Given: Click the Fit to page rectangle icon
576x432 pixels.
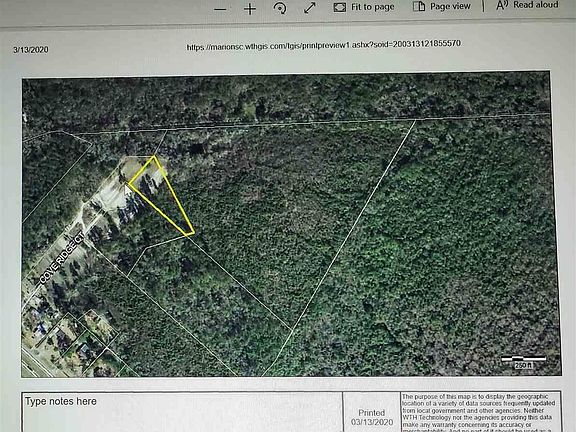Looking at the screenshot, I should tap(340, 7).
